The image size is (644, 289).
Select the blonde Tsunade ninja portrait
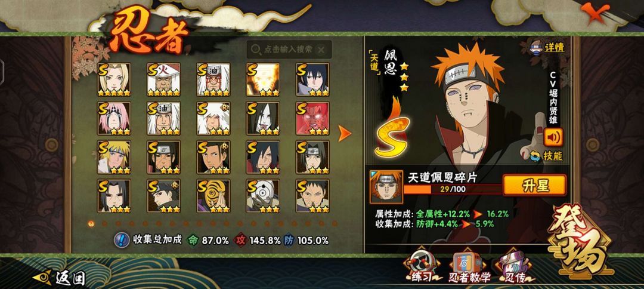[114, 79]
